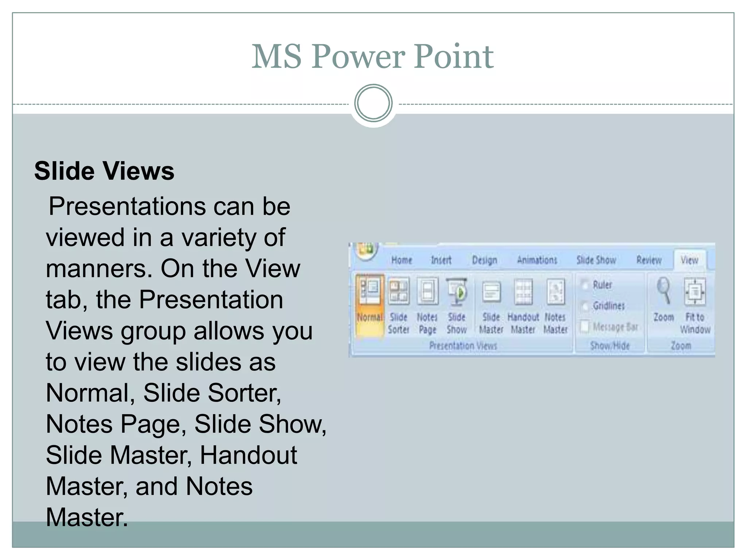Open the Home ribbon tab
This screenshot has width=747, height=560.
tap(402, 260)
